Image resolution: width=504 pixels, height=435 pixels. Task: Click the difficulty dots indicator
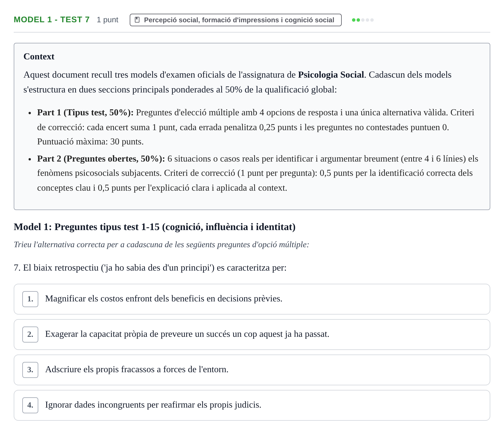pos(363,20)
